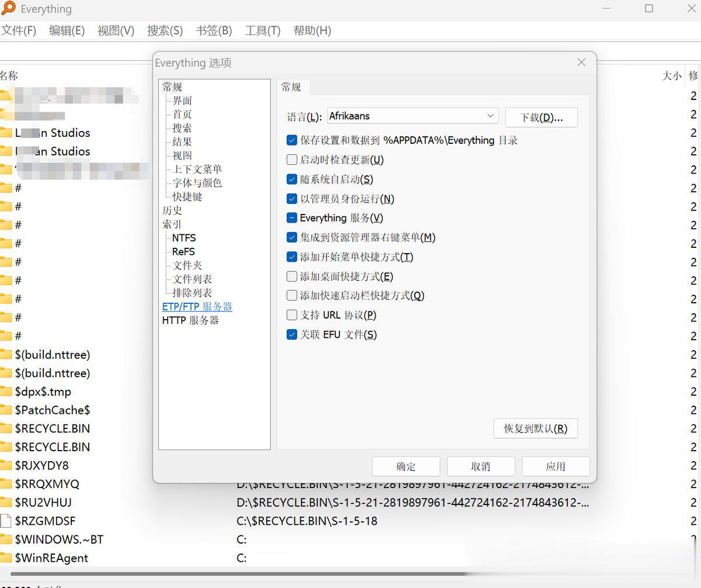Select 结果 in the options tree
The image size is (701, 588).
(182, 142)
